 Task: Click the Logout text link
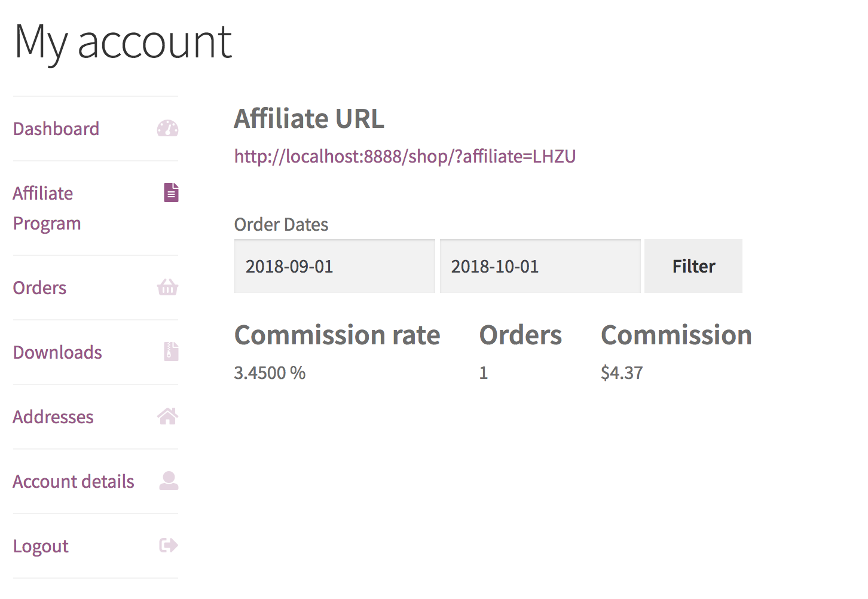[41, 546]
